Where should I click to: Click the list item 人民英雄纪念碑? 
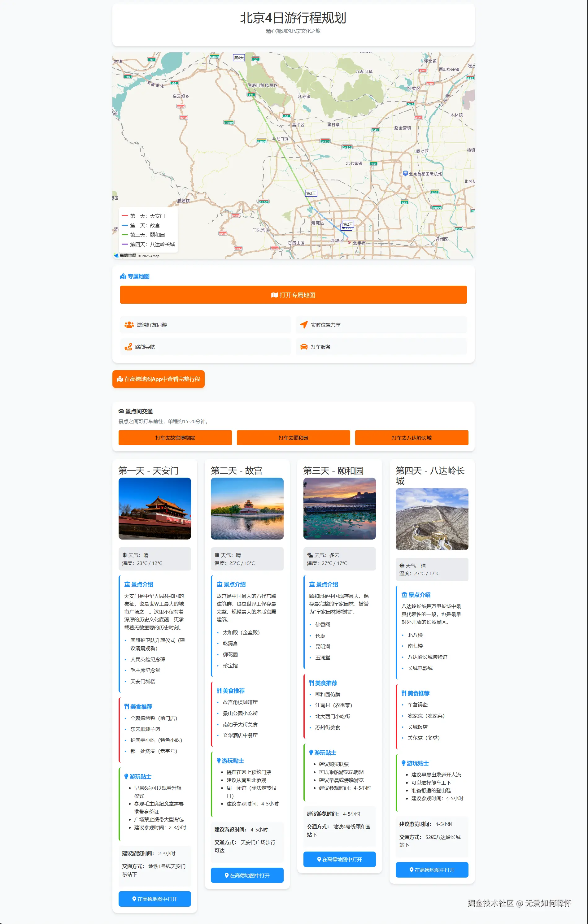[x=148, y=659]
